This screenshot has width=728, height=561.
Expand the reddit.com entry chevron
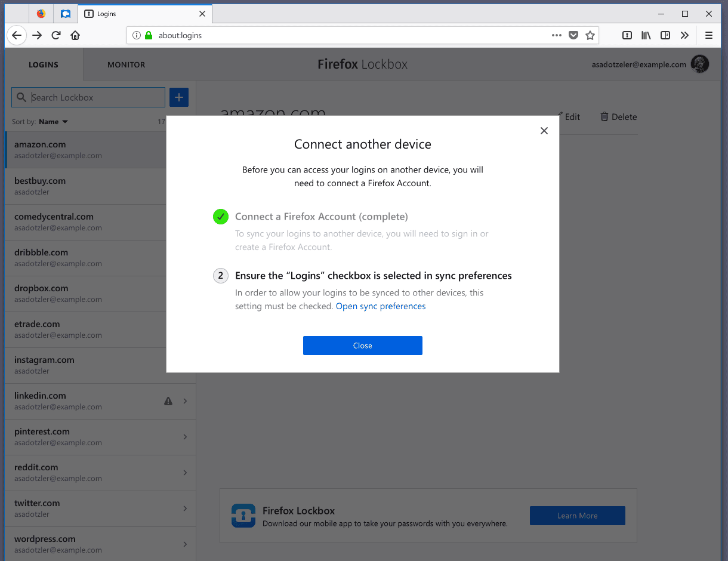[x=185, y=472]
